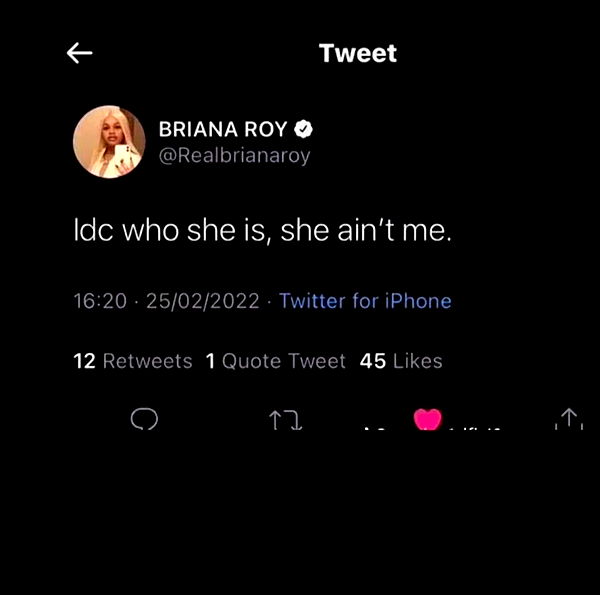Open the share icon for the tweet
The image size is (600, 595).
tap(568, 419)
